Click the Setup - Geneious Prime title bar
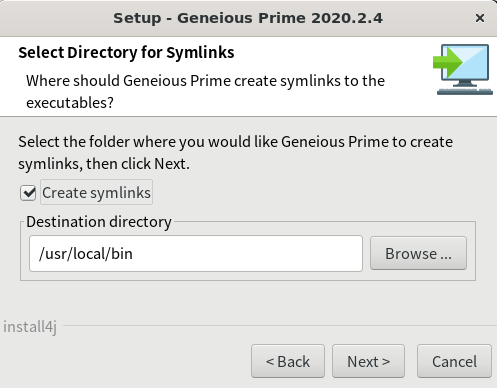The height and width of the screenshot is (388, 497). coord(248,18)
